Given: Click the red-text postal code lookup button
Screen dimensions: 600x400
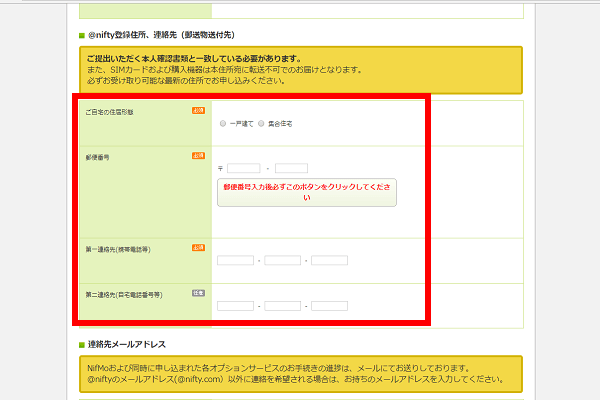Looking at the screenshot, I should [x=307, y=193].
